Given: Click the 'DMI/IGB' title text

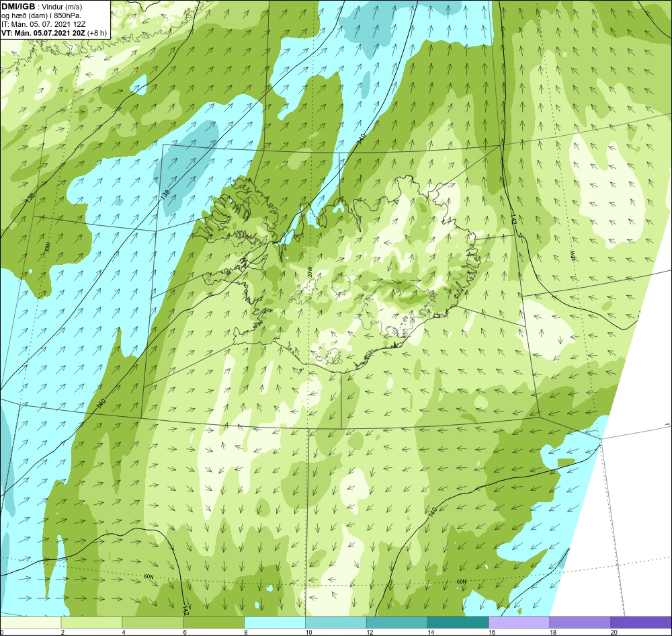Looking at the screenshot, I should pos(18,7).
